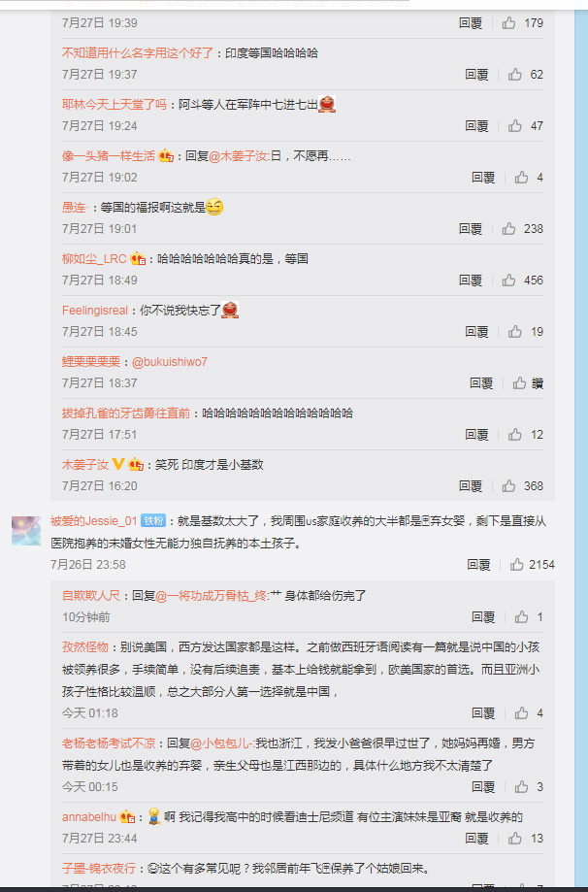
Task: Like 愚连's comment with 238 likes
Action: point(508,229)
